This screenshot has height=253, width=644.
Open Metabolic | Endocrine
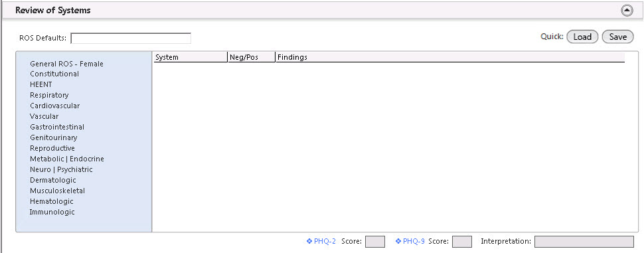point(67,159)
